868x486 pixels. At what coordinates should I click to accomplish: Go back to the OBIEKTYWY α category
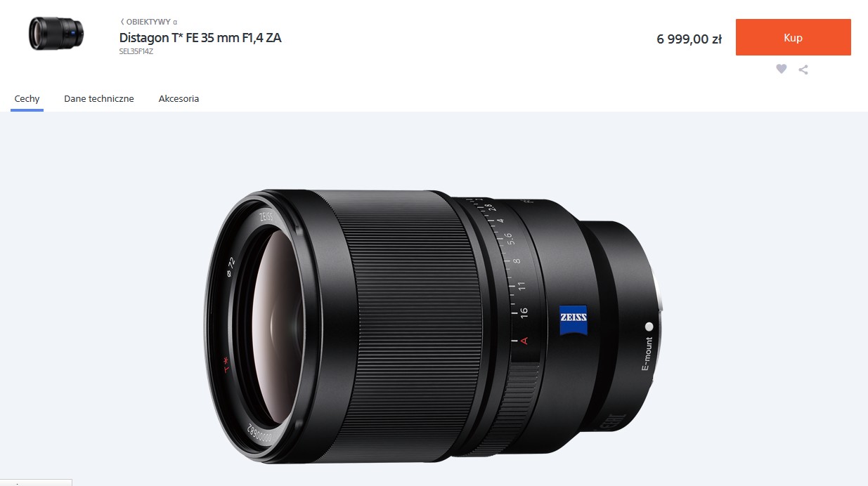149,22
